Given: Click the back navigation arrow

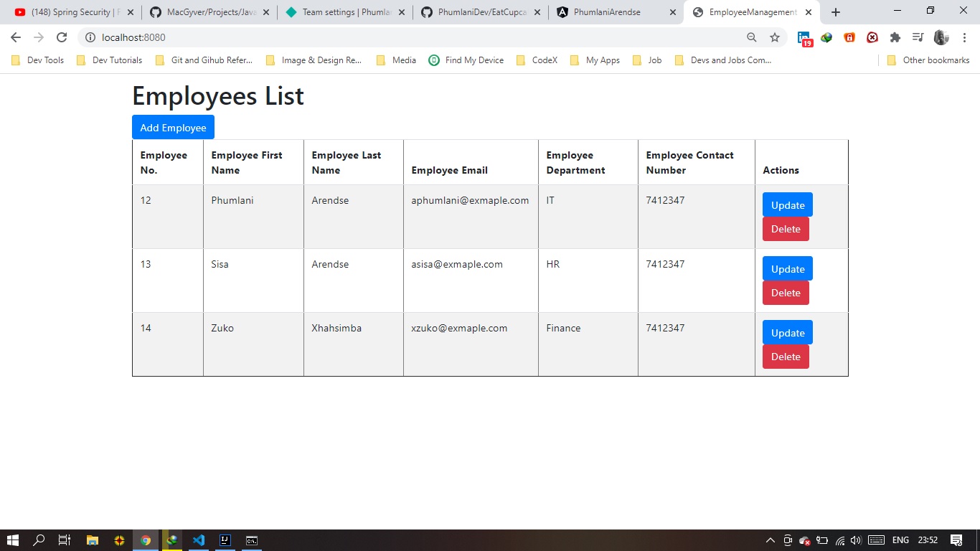Looking at the screenshot, I should [14, 37].
